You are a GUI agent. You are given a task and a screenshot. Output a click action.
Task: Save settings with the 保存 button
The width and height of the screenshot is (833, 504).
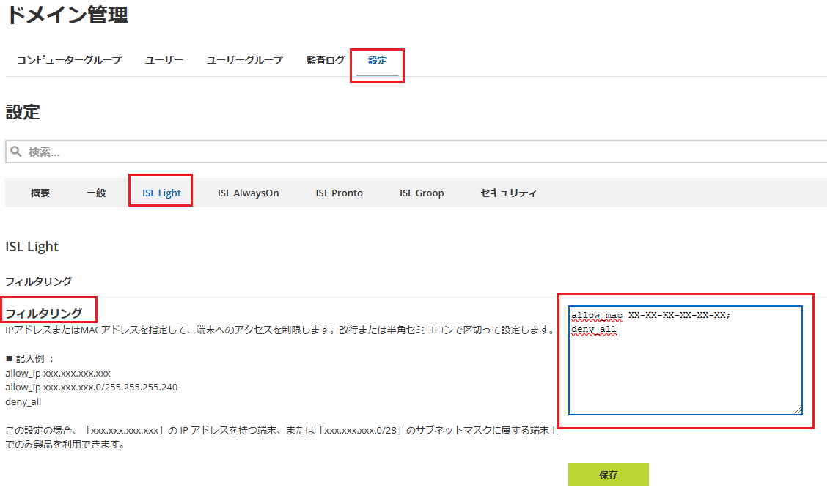[x=609, y=475]
